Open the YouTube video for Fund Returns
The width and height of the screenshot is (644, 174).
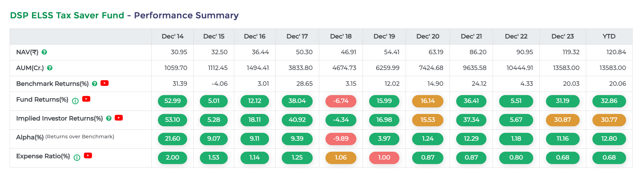point(86,99)
